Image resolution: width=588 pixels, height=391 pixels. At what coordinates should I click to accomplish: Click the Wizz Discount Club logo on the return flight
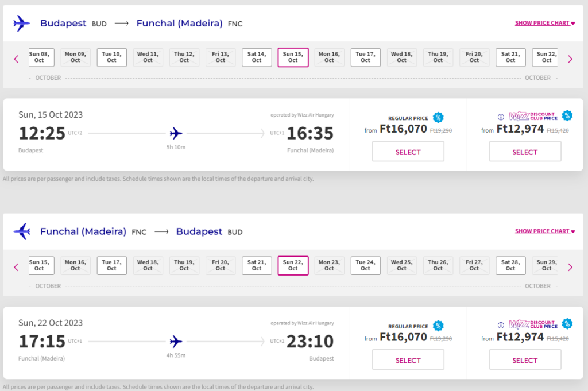[x=533, y=325]
